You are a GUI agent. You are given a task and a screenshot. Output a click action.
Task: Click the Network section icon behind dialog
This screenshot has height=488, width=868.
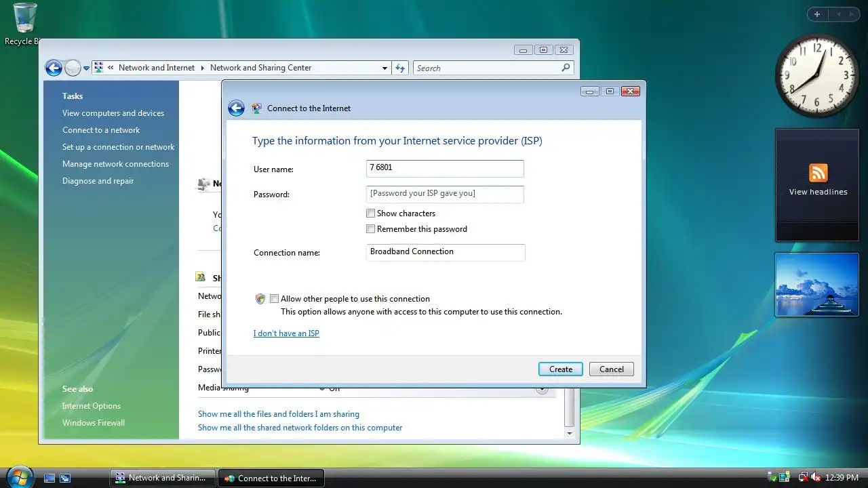click(203, 184)
